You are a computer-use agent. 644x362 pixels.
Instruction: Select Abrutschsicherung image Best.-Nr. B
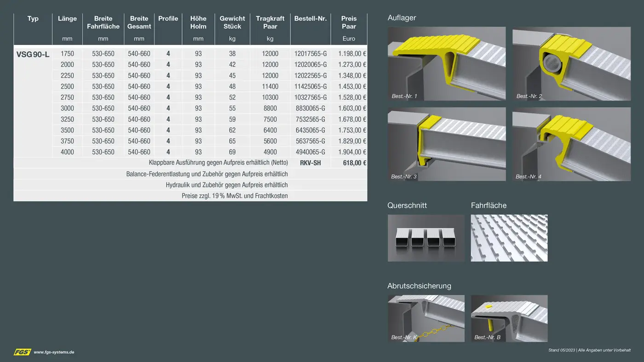[x=509, y=318]
